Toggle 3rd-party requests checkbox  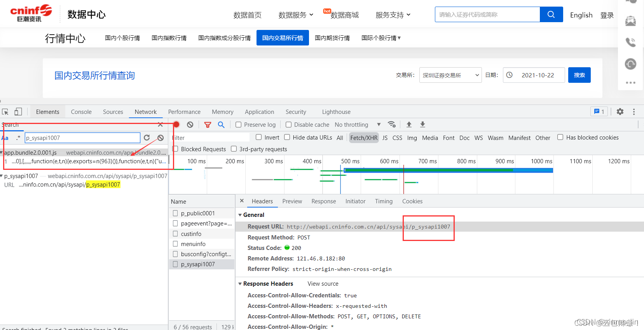(x=234, y=149)
